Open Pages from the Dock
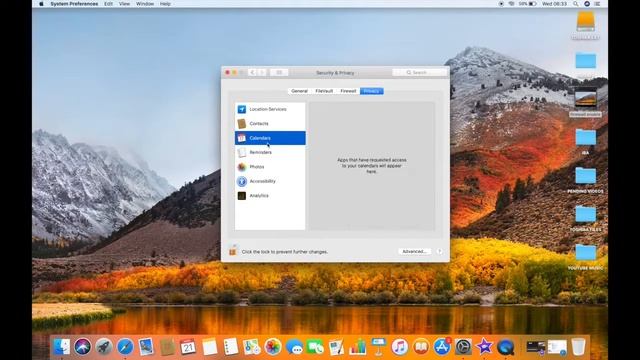This screenshot has width=640, height=360. coord(336,347)
